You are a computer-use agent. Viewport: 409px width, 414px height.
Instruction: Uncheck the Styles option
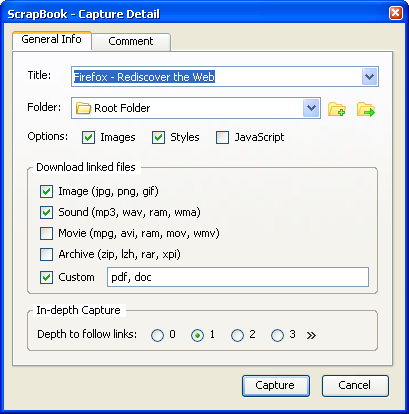tap(158, 137)
